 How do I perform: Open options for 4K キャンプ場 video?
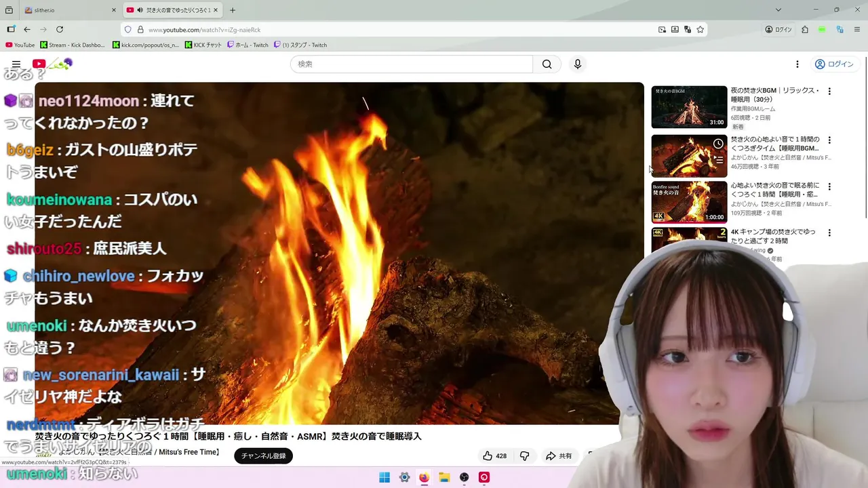[x=829, y=232]
